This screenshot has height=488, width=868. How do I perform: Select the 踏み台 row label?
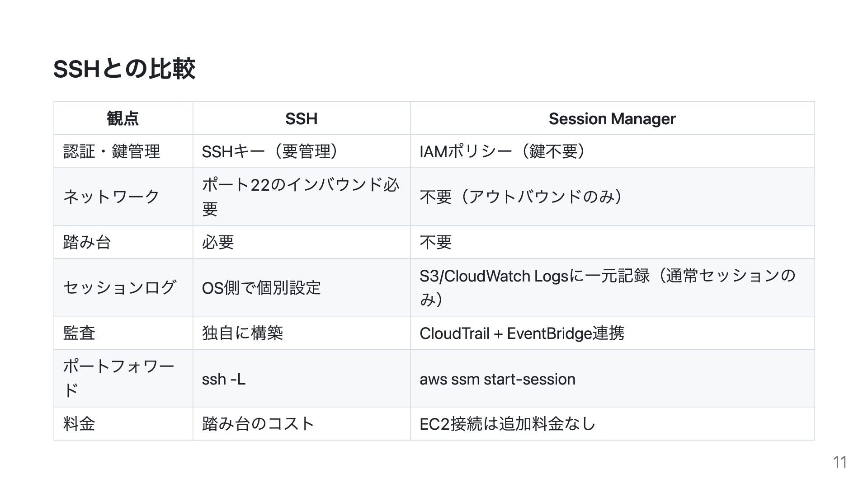(87, 242)
